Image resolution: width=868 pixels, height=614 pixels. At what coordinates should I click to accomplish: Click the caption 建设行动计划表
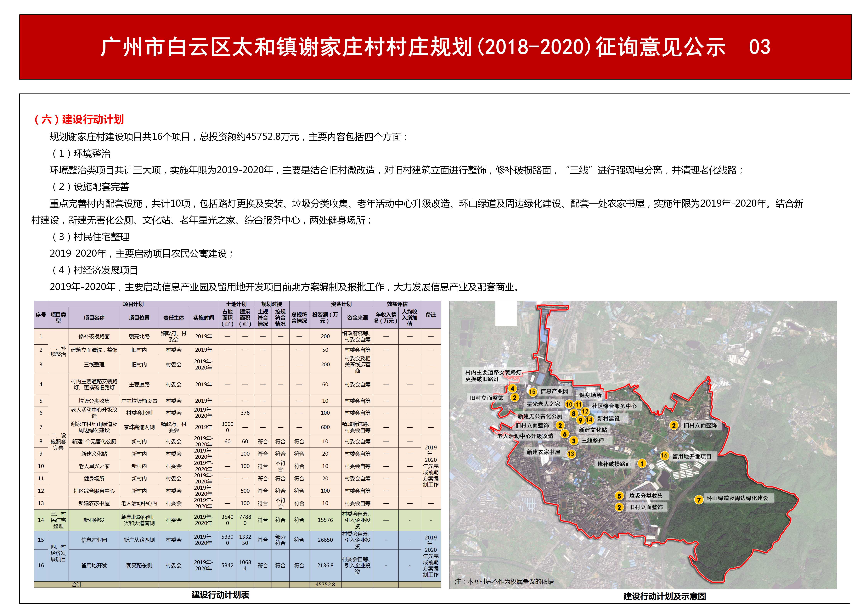tap(220, 595)
